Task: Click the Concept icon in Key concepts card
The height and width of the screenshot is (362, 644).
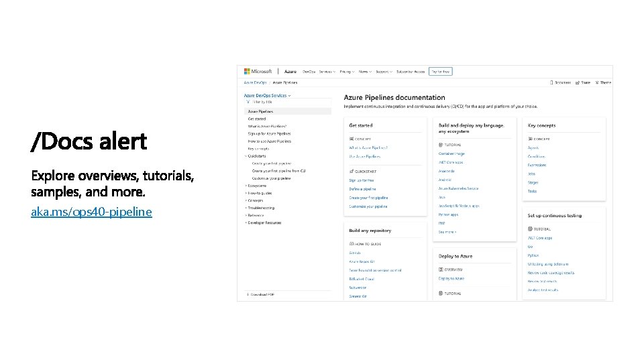Action: click(x=530, y=139)
